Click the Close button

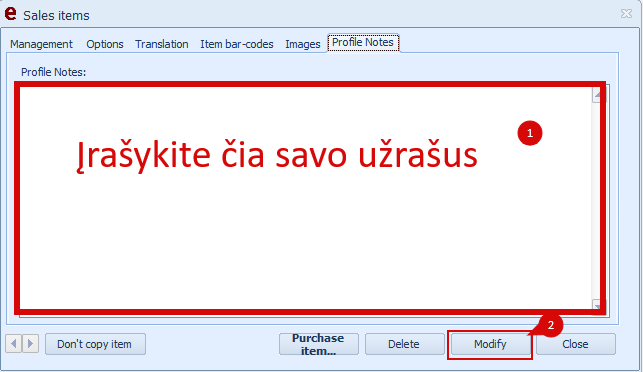pos(575,344)
